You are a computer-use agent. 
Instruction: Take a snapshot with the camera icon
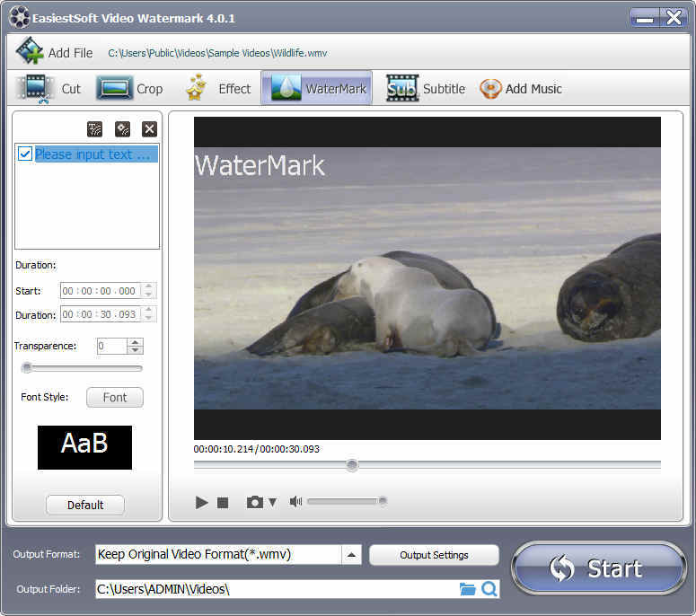pos(254,502)
